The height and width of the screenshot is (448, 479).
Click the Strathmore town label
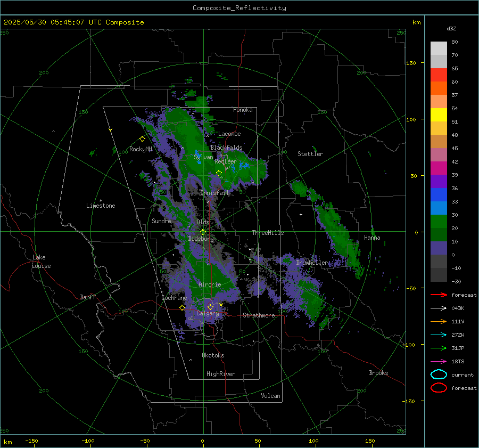tap(259, 315)
